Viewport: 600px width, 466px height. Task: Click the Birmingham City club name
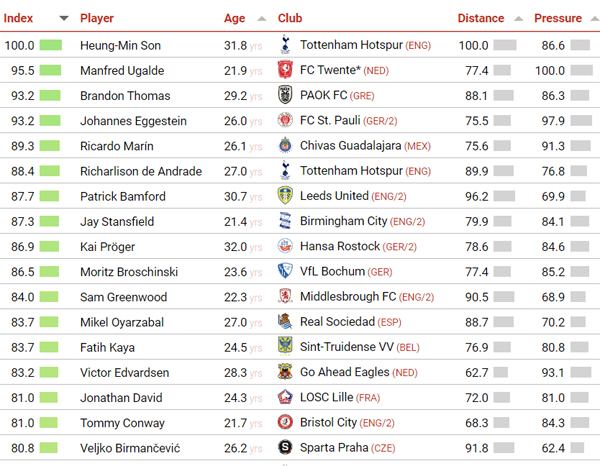pyautogui.click(x=344, y=222)
